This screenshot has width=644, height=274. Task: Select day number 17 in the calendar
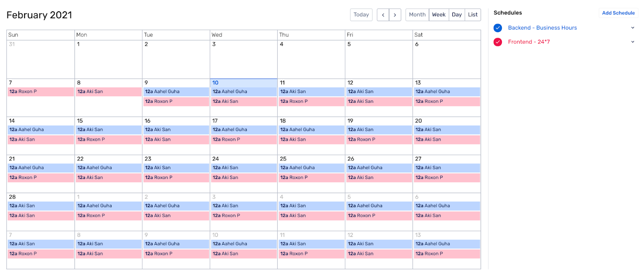215,121
